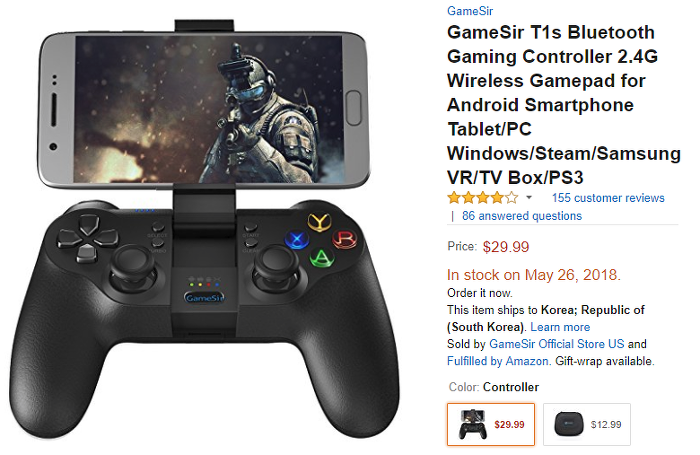Open the 155 customer reviews link
700x455 pixels.
tap(608, 198)
